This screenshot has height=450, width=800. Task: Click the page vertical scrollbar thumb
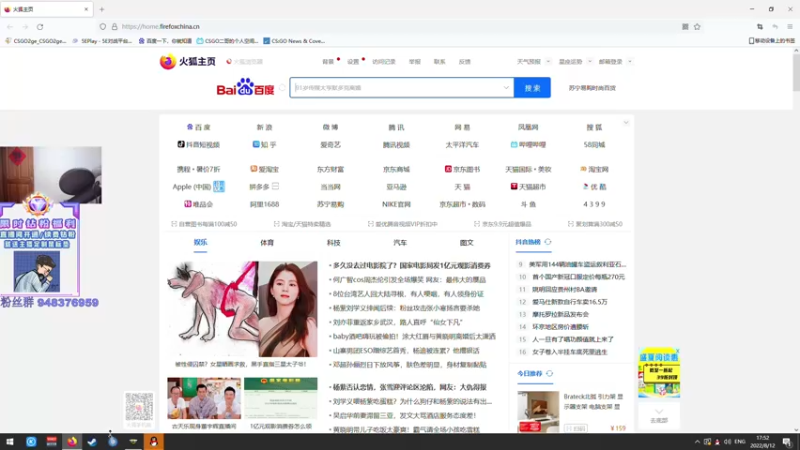[x=796, y=71]
